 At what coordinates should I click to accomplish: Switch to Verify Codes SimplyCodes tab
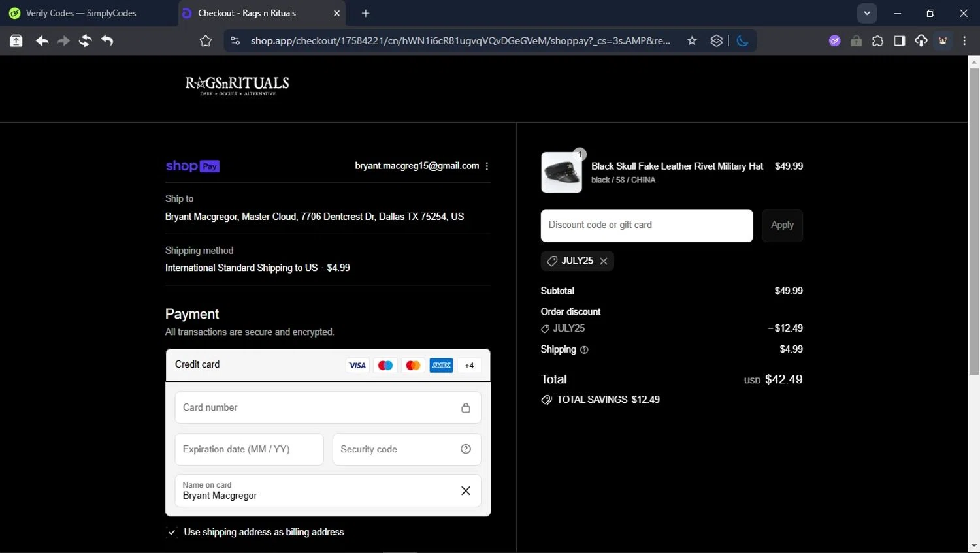pyautogui.click(x=81, y=13)
